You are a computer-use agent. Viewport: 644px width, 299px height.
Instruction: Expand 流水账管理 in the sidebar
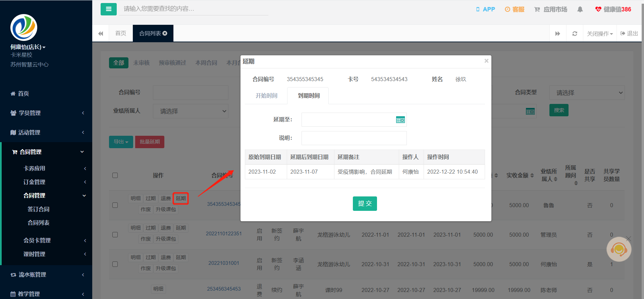click(46, 275)
